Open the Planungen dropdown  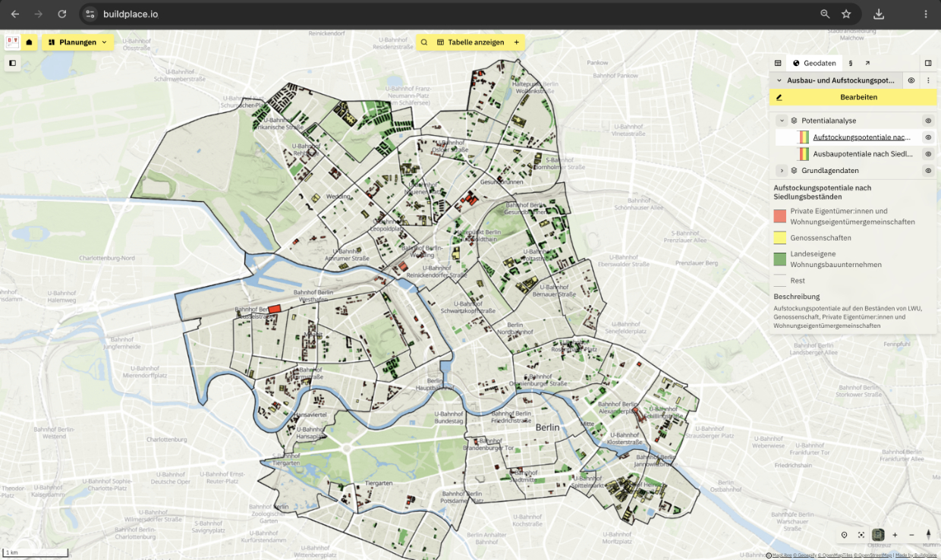coord(77,42)
